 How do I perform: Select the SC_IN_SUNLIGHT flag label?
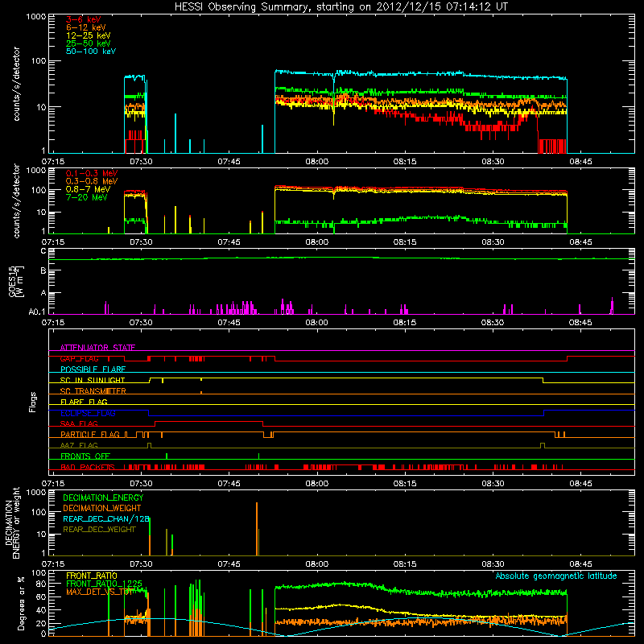click(93, 380)
